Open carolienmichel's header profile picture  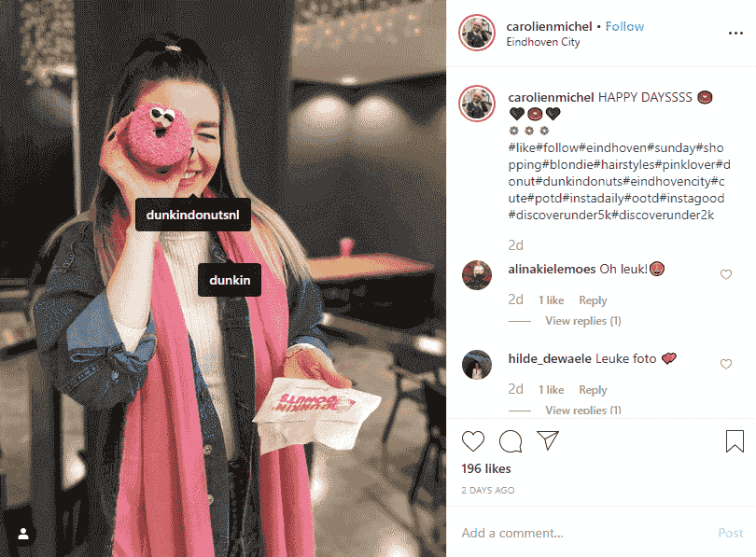click(477, 33)
